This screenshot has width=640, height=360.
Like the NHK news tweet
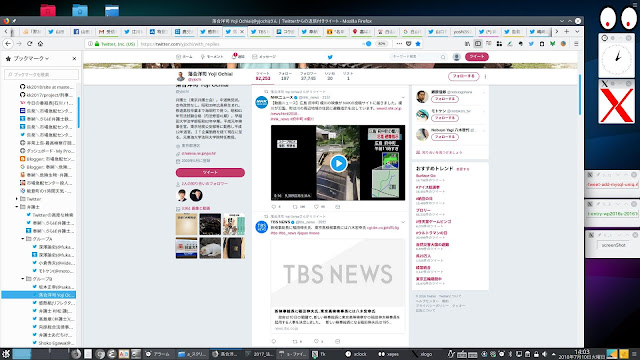click(x=316, y=207)
